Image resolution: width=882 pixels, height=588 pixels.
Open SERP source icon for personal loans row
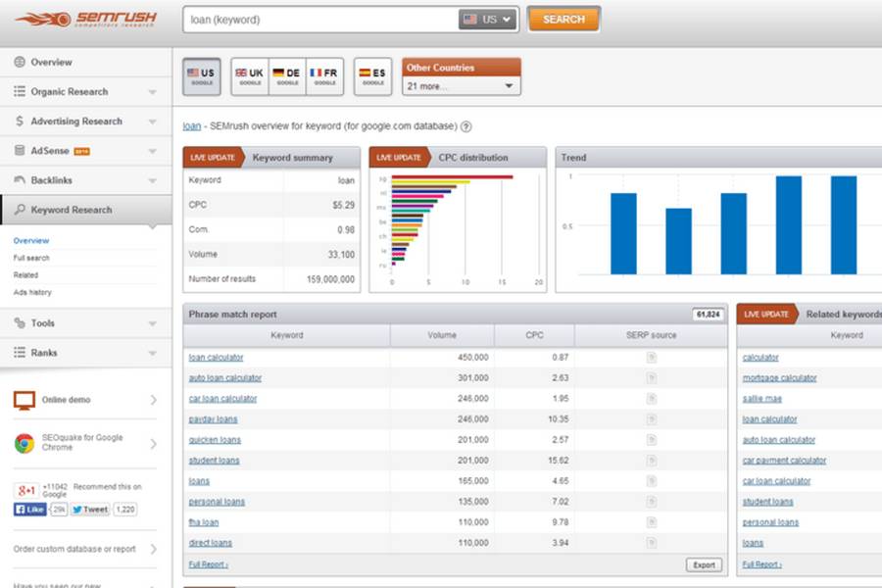(652, 502)
